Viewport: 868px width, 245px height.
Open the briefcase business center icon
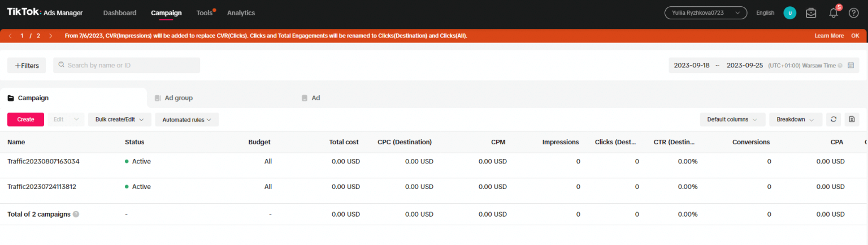click(811, 13)
